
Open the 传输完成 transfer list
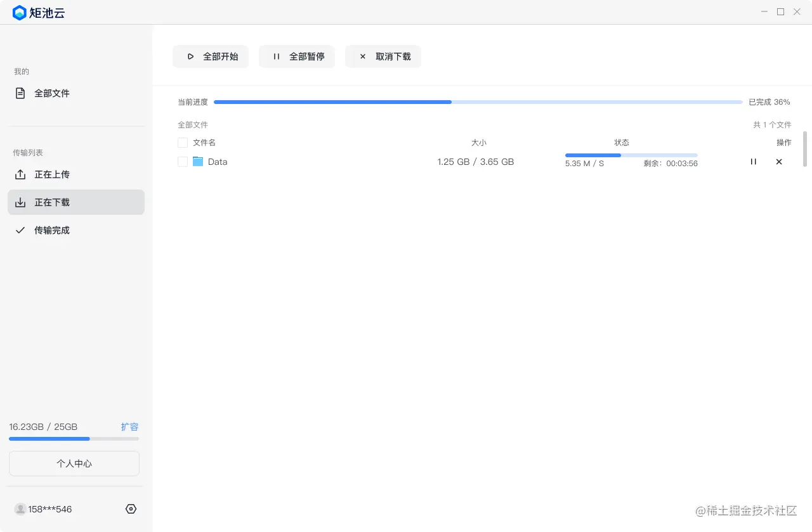coord(51,230)
